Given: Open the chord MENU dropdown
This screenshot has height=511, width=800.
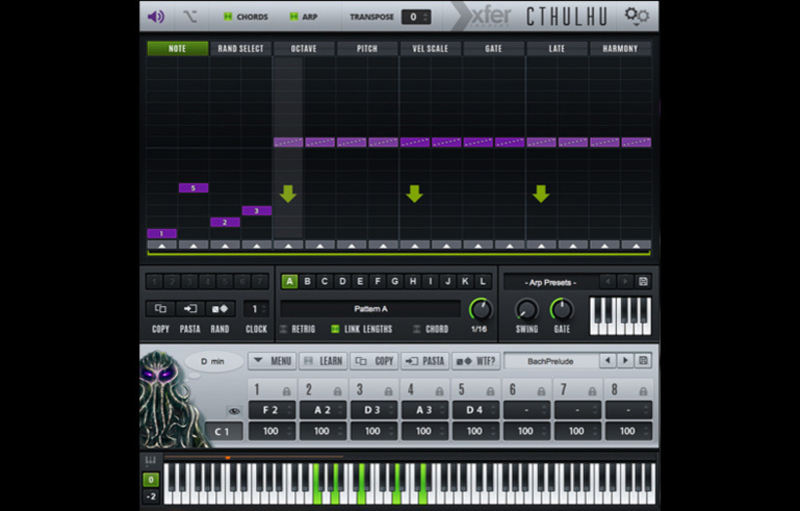Looking at the screenshot, I should click(x=272, y=361).
